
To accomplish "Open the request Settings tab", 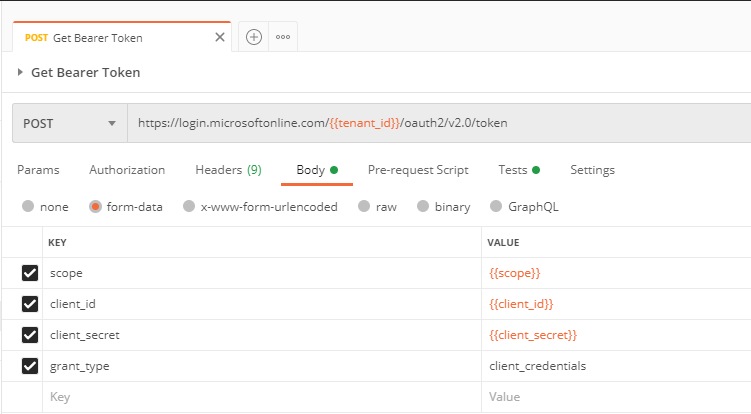I will tap(592, 170).
